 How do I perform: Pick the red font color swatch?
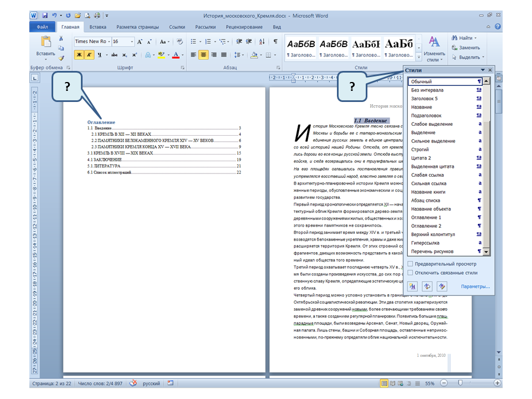pyautogui.click(x=176, y=55)
